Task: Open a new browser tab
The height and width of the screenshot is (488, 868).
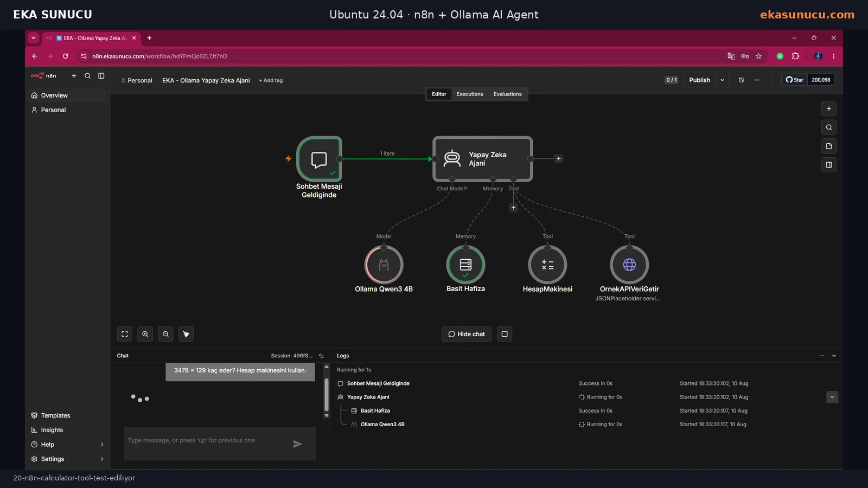Action: tap(149, 38)
